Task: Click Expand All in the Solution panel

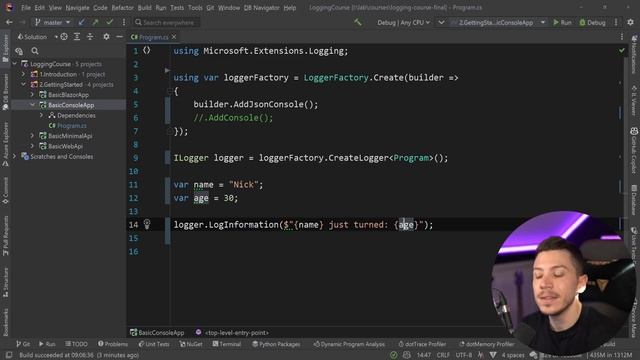Action: pyautogui.click(x=77, y=37)
